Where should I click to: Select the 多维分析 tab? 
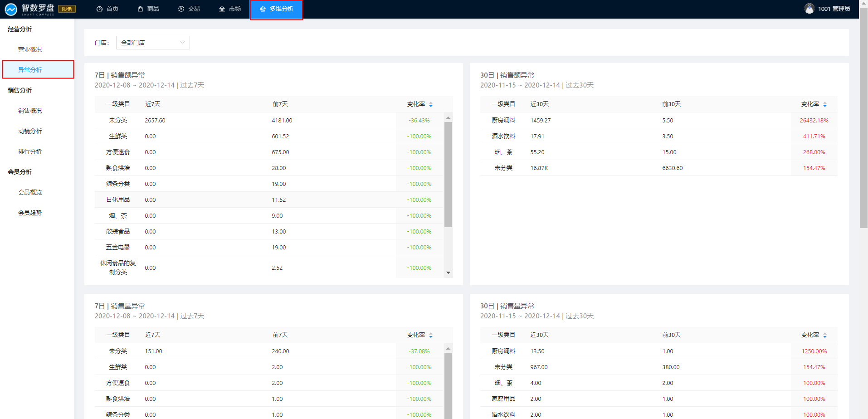277,9
